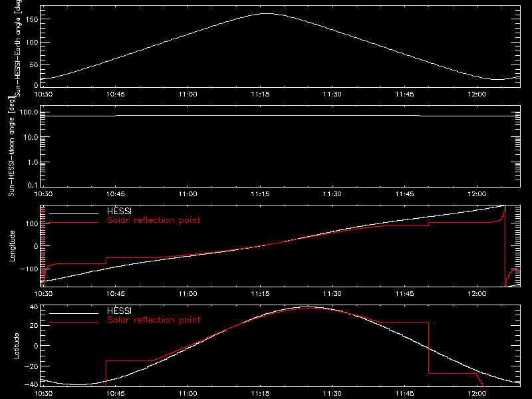Click the Sun-HESSI-Moon angle axis title
Viewport: 532px width, 399px height.
[x=11, y=146]
